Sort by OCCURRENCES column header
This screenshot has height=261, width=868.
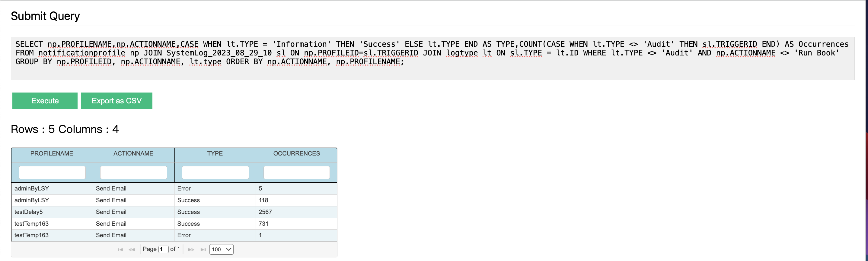click(x=296, y=153)
